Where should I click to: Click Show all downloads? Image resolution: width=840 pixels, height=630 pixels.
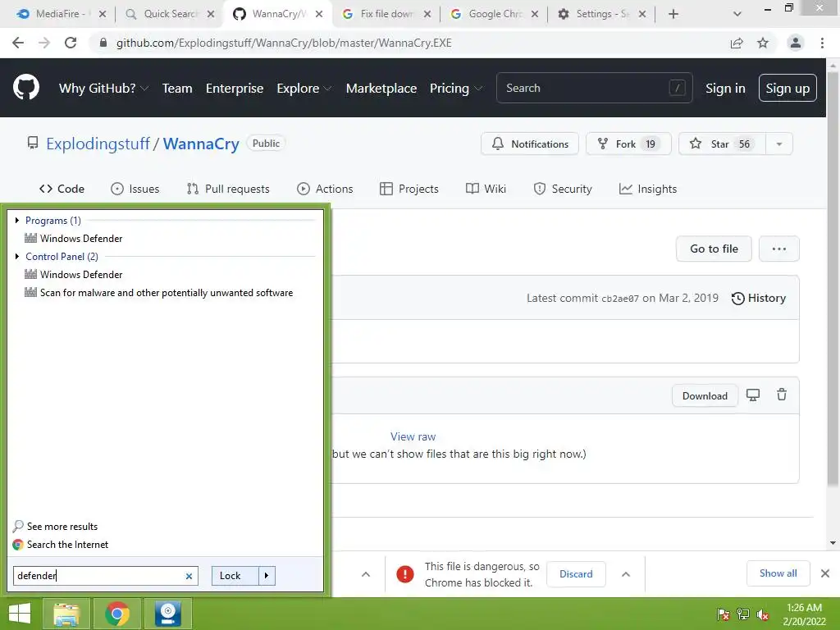[x=778, y=573]
